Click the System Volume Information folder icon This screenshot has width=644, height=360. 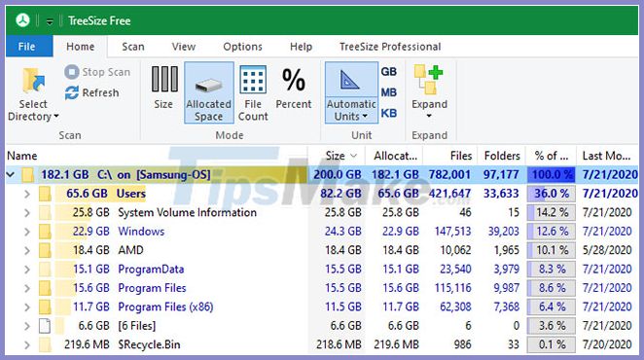45,212
